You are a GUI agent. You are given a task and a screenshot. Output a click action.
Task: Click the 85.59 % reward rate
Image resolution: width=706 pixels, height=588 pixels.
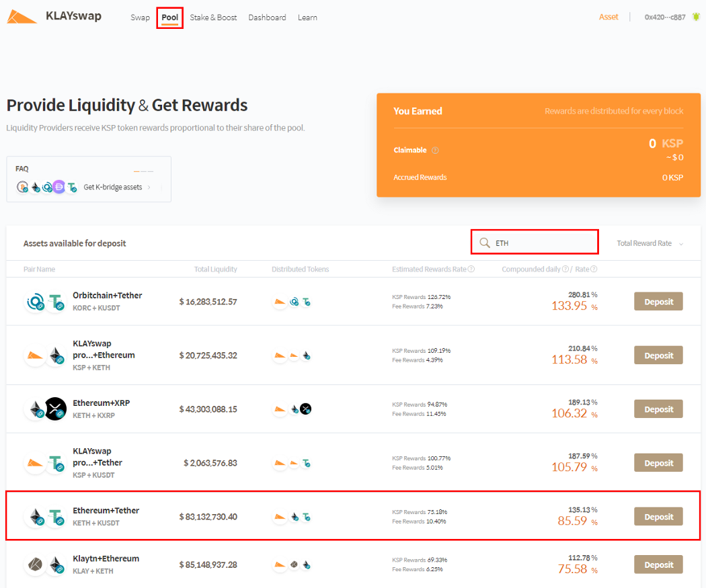click(x=578, y=521)
